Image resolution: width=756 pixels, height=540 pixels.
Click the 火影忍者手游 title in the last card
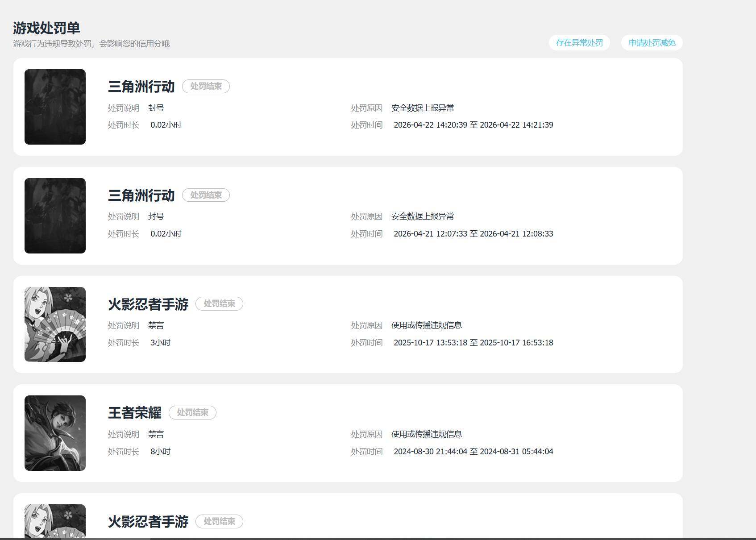pyautogui.click(x=148, y=522)
